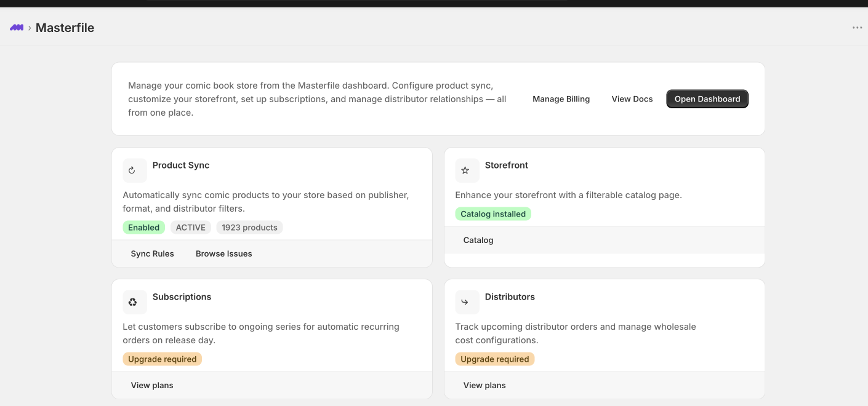Go to Sync Rules
The image size is (868, 406).
[x=153, y=253]
